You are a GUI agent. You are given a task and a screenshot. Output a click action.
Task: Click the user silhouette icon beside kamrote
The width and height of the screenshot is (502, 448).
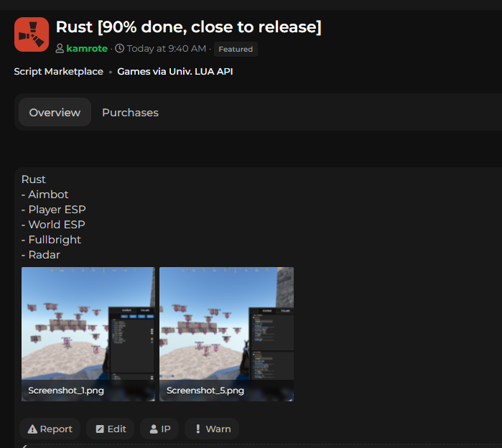60,49
